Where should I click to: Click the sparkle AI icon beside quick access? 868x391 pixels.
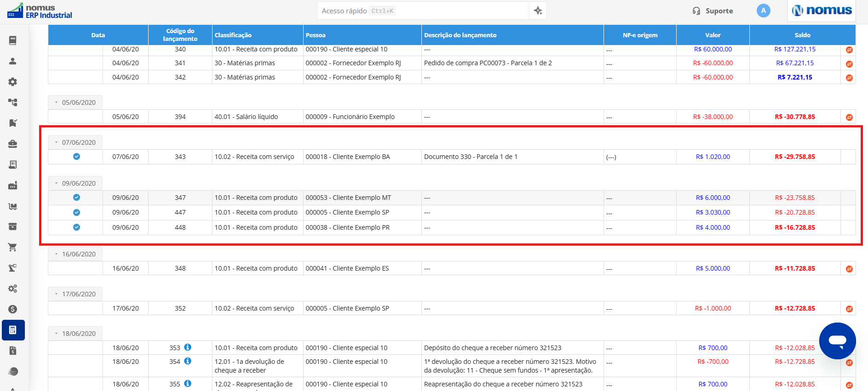(538, 11)
